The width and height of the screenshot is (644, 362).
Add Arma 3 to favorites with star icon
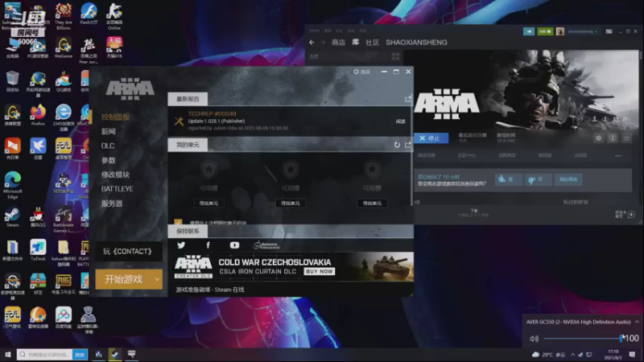627,138
